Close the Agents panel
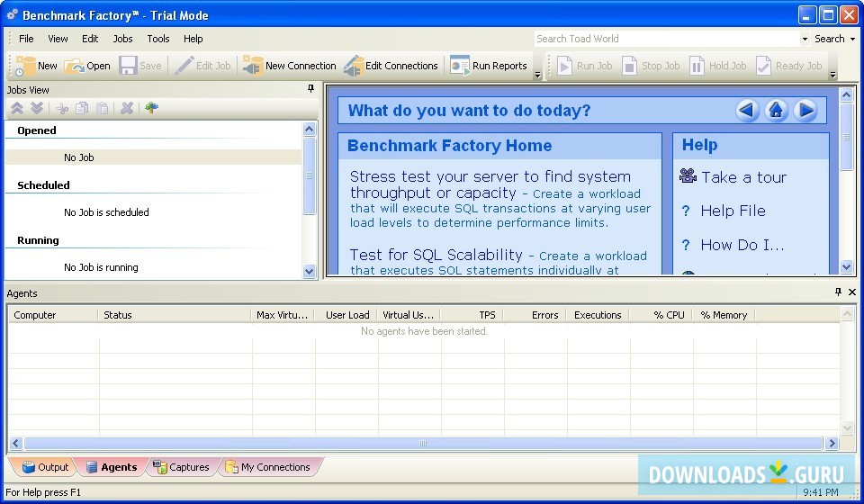 tap(852, 292)
